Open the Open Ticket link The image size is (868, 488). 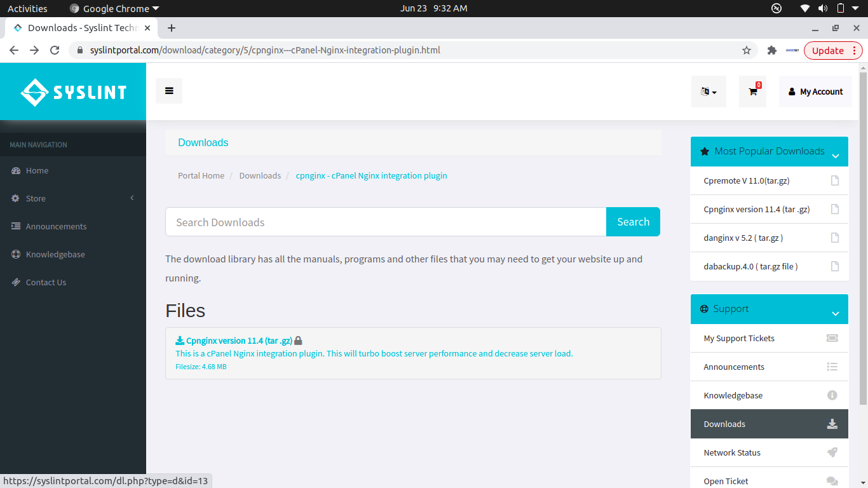(726, 481)
